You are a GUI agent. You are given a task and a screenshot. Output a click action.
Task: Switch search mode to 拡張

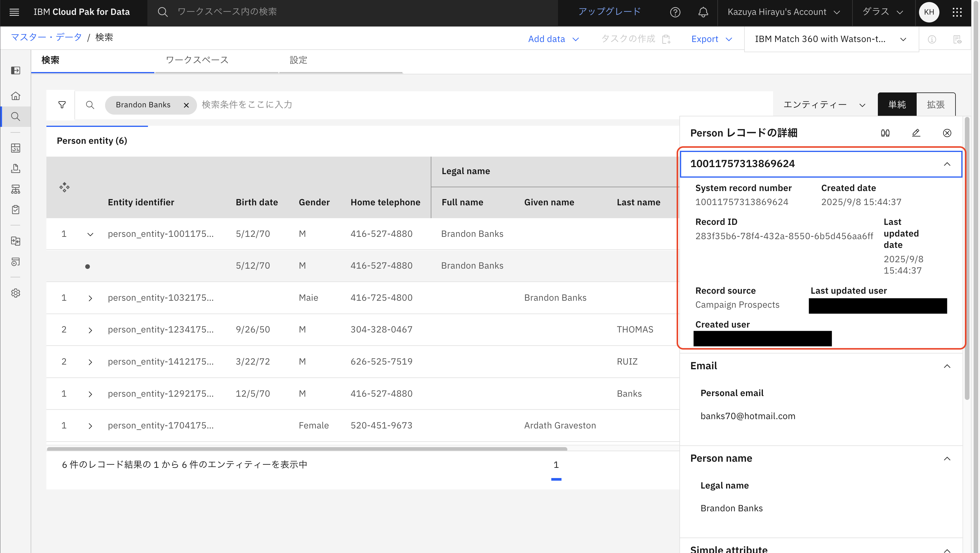click(935, 105)
